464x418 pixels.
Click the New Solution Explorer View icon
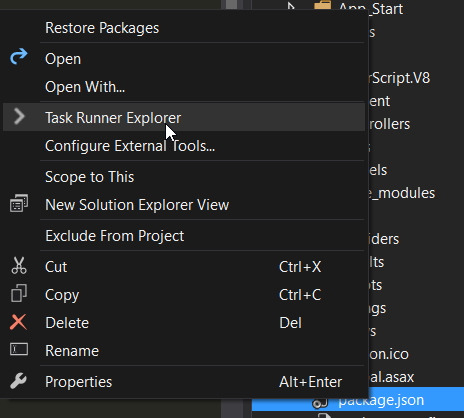click(x=19, y=203)
